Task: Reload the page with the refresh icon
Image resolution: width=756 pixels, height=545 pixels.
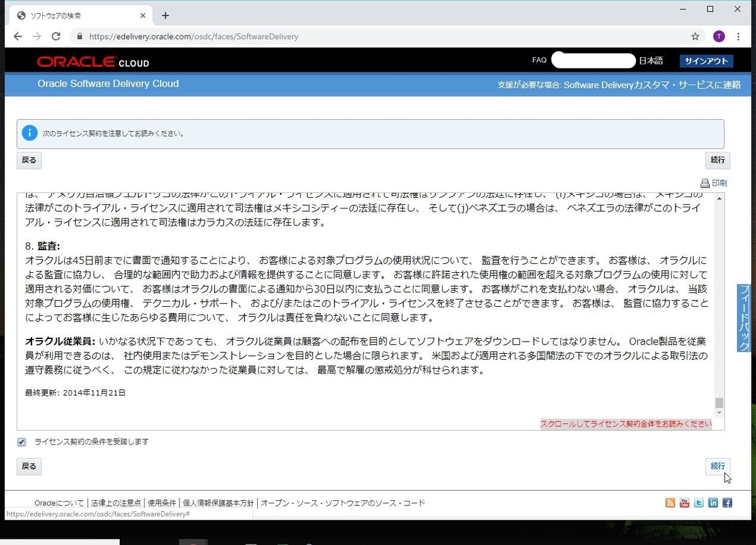Action: tap(55, 37)
